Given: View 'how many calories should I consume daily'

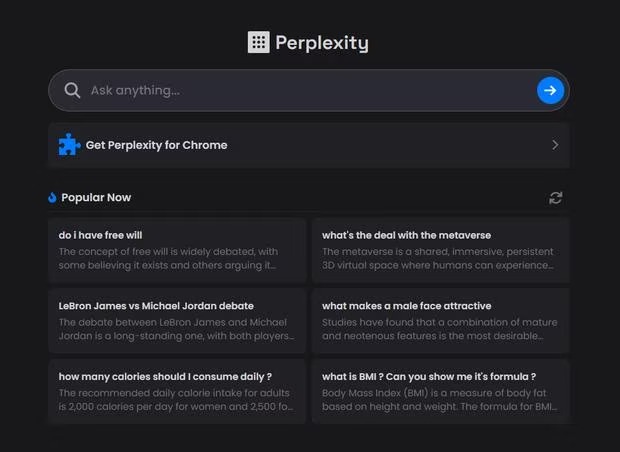Looking at the screenshot, I should pos(177,391).
